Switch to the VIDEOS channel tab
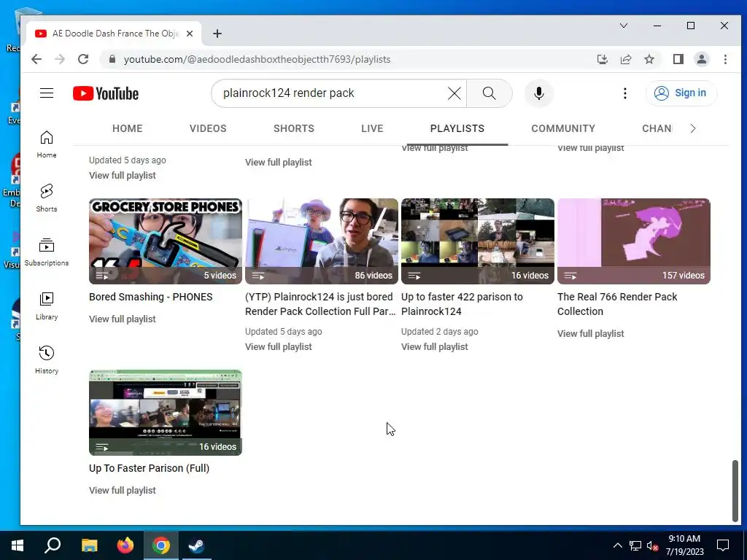Viewport: 747px width, 560px height. (208, 128)
